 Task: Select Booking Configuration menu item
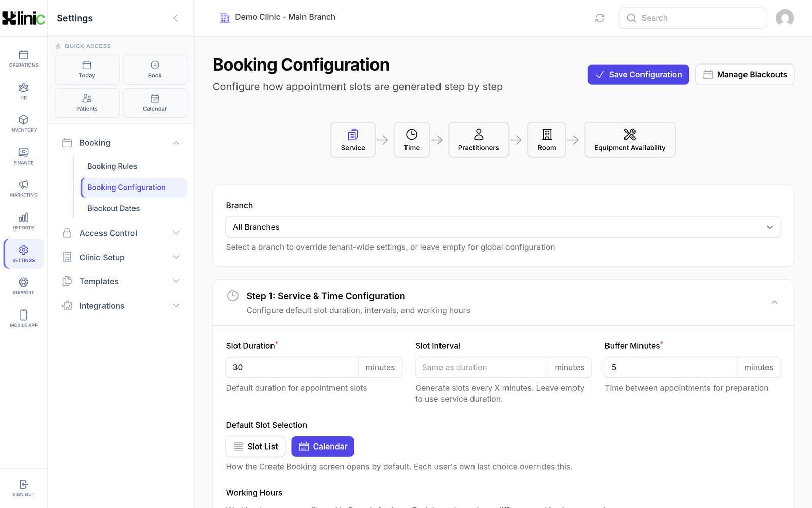coord(134,187)
